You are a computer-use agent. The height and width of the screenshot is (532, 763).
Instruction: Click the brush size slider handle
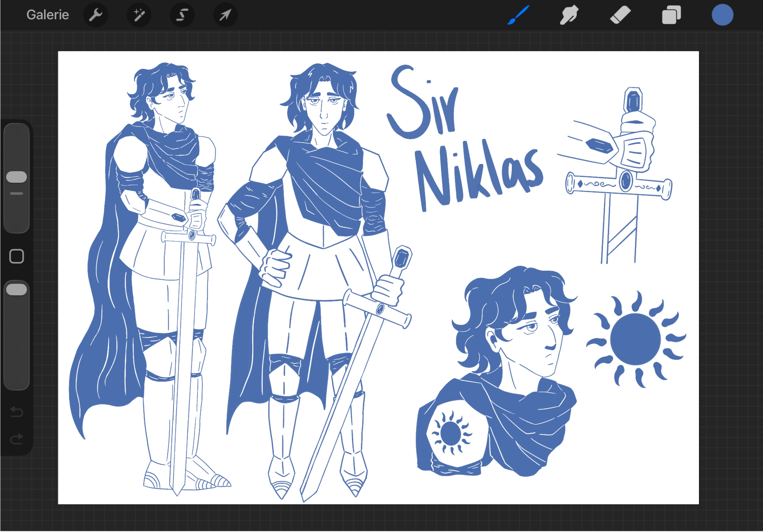17,177
